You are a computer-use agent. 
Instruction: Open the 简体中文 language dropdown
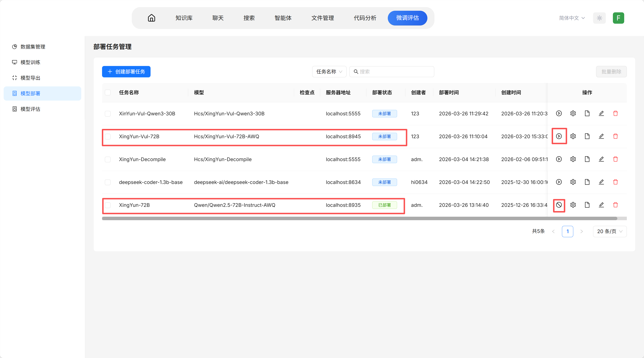coord(572,18)
